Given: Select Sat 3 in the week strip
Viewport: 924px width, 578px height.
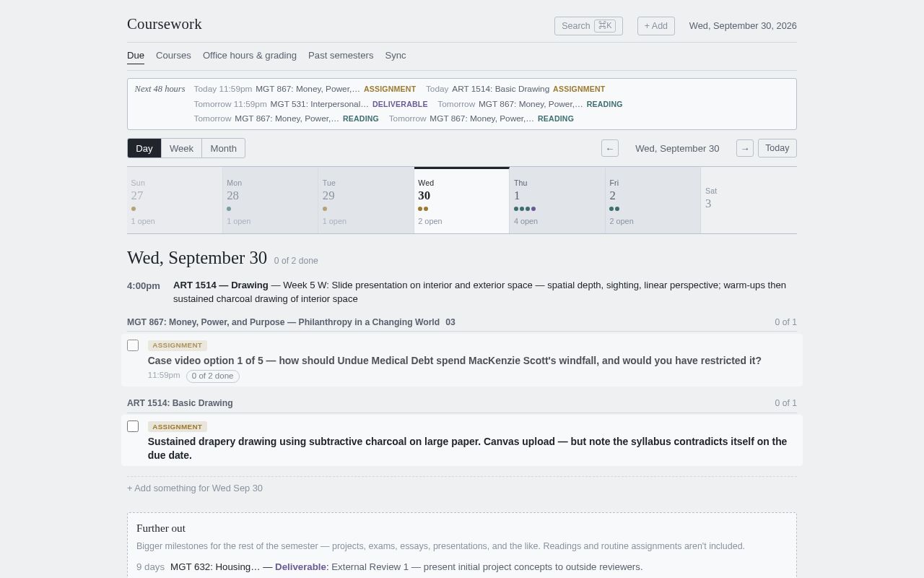Looking at the screenshot, I should pos(749,201).
